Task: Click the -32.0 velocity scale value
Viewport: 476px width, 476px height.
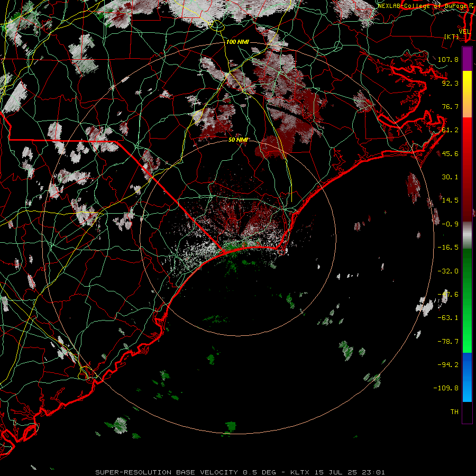Action: (x=448, y=271)
